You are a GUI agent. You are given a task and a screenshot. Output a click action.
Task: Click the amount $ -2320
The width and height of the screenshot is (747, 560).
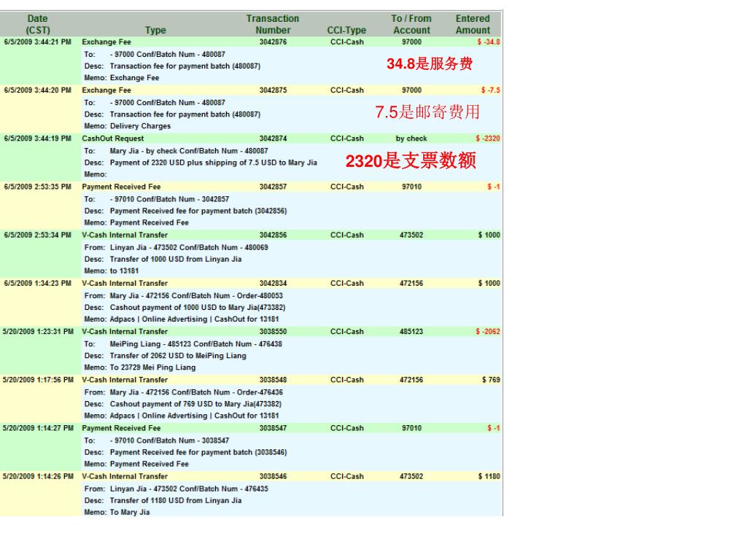488,139
